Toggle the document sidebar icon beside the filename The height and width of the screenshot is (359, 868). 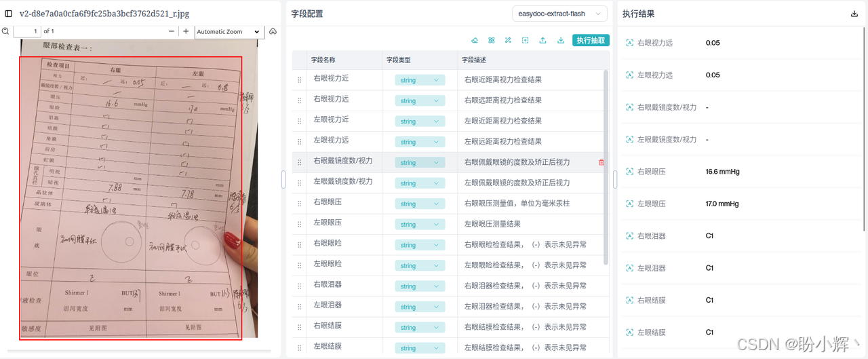(9, 14)
